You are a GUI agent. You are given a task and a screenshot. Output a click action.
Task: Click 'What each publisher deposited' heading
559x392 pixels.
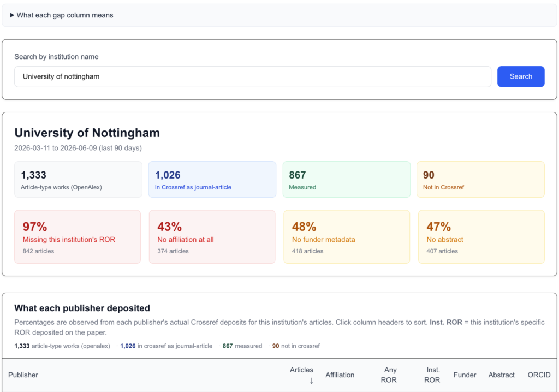pyautogui.click(x=82, y=308)
